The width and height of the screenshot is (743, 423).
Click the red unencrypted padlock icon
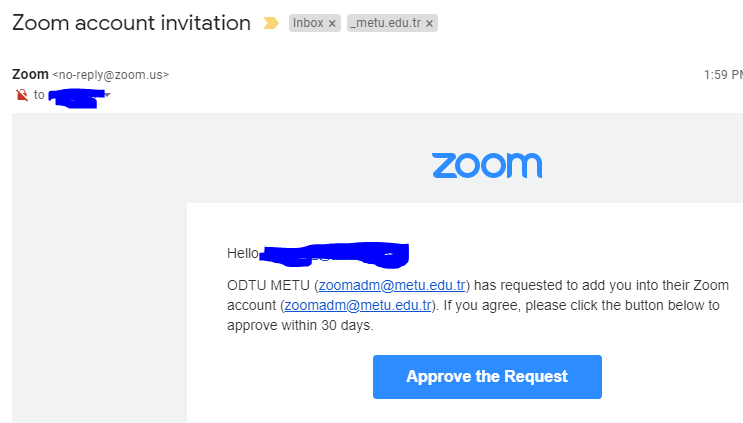pos(22,95)
